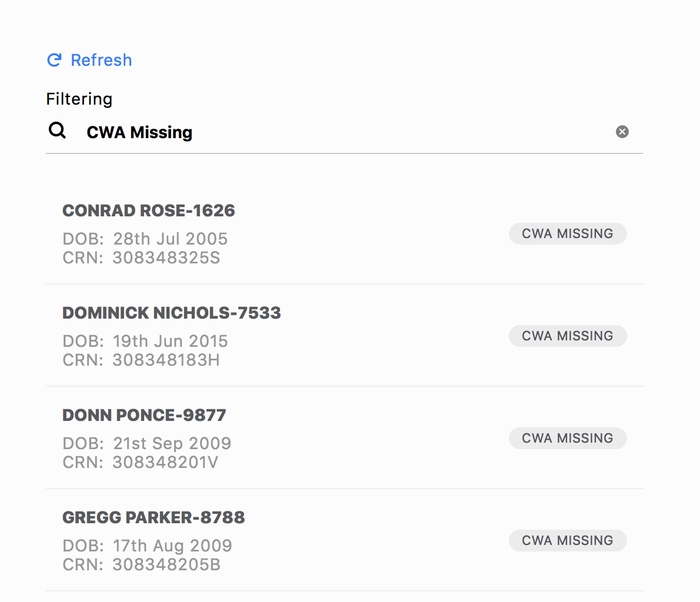Click CWA Missing badge for Gregg Parker
Viewport: 700px width, 602px height.
pos(568,540)
